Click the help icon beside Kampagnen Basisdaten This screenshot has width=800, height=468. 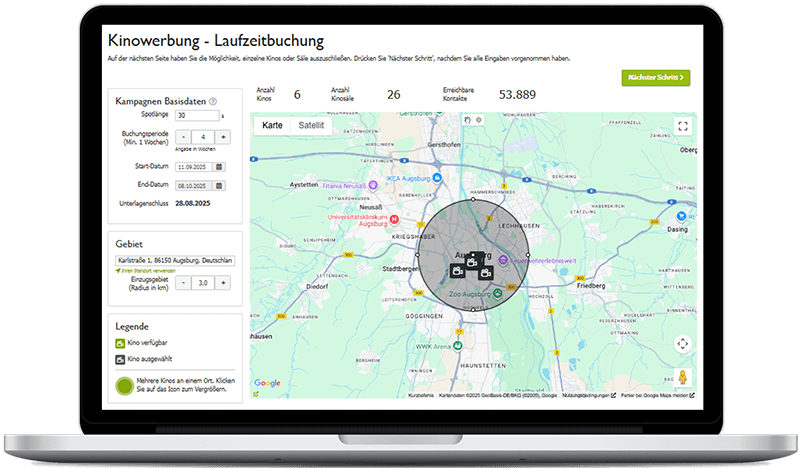[213, 101]
